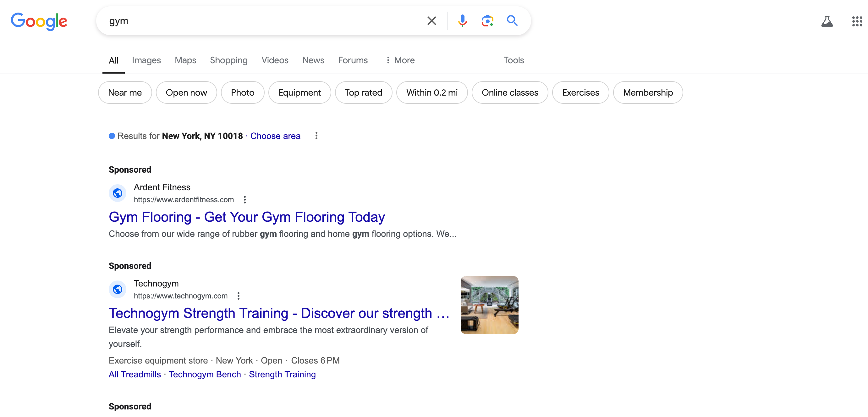Viewport: 868px width, 417px height.
Task: Click the blue magnifier search icon
Action: (512, 21)
